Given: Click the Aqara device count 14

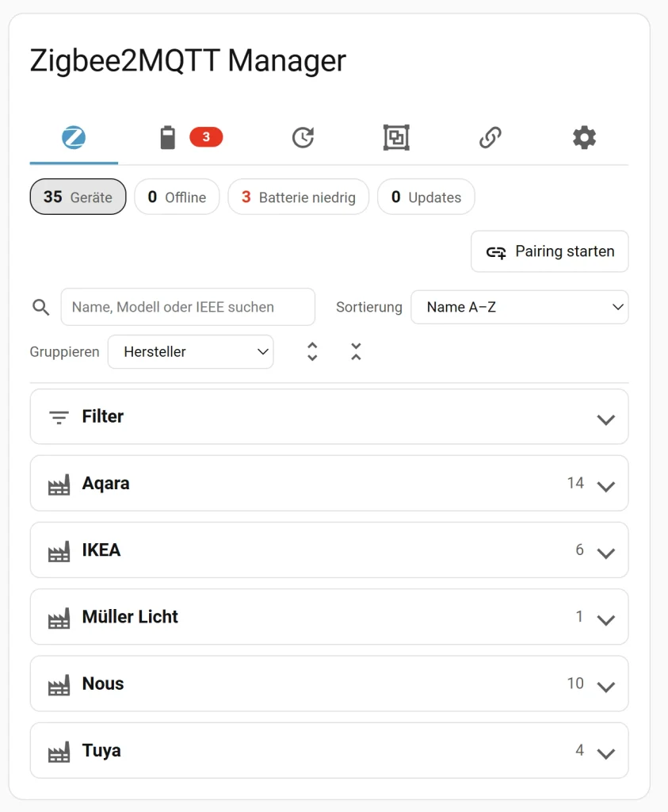Looking at the screenshot, I should click(575, 483).
